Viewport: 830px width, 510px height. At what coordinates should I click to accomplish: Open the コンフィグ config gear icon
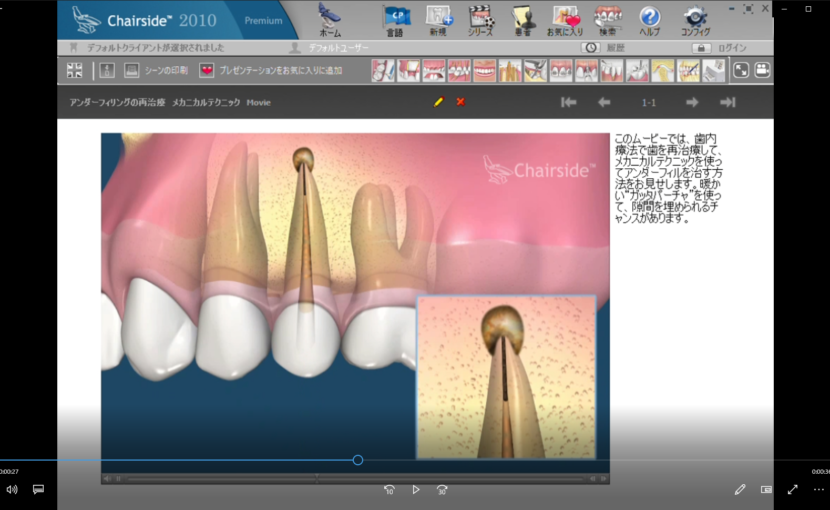695,20
